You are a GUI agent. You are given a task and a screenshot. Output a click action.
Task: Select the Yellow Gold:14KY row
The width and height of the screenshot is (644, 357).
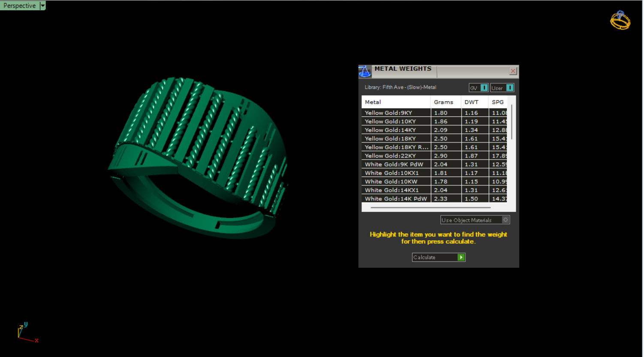click(x=395, y=130)
